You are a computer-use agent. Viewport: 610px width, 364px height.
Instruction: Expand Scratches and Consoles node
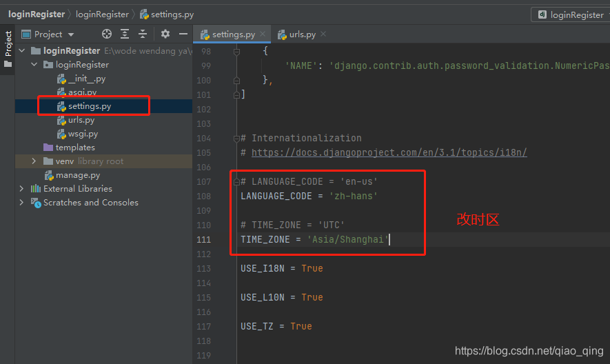pos(22,203)
